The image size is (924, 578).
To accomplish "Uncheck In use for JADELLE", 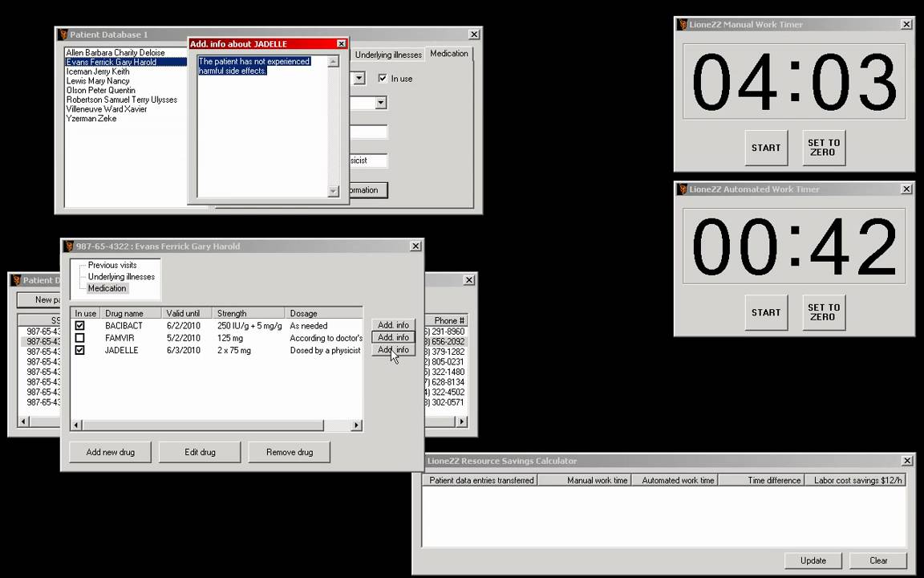I will [79, 350].
